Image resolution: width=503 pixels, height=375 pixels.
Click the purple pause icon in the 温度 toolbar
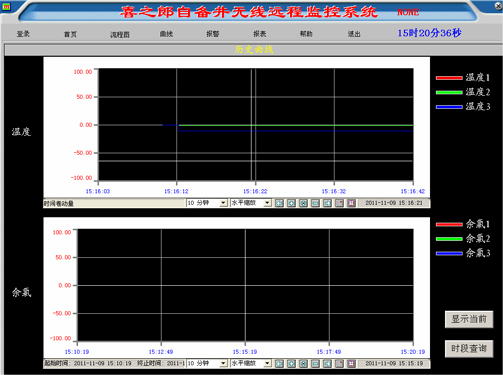[x=351, y=203]
